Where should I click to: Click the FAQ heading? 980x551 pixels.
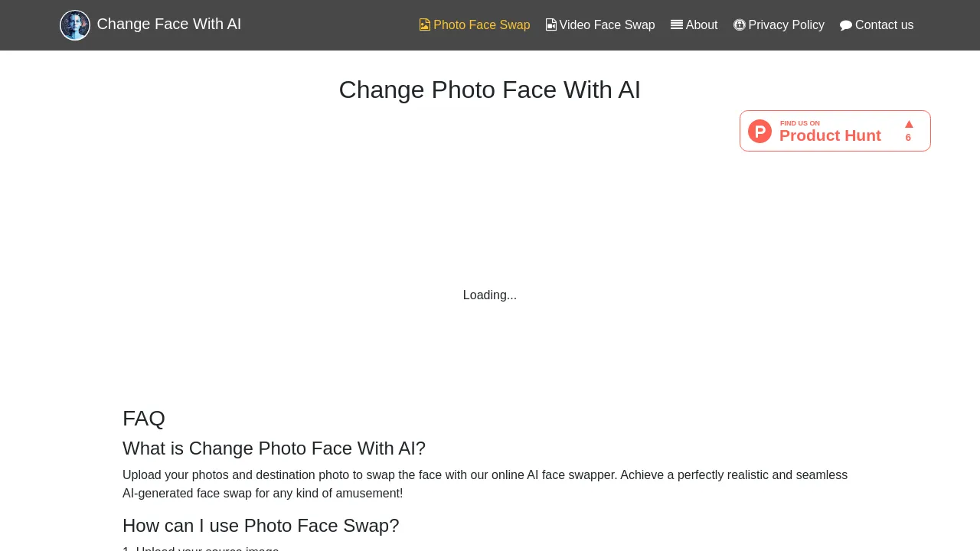pos(144,419)
